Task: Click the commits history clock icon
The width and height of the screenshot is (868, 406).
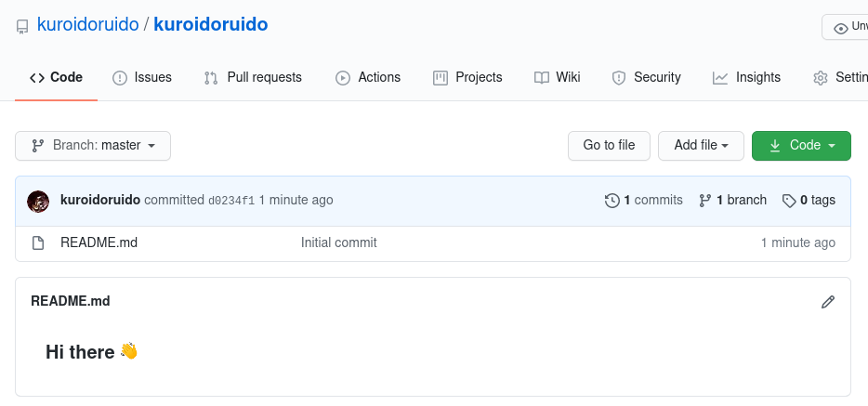Action: [x=612, y=201]
